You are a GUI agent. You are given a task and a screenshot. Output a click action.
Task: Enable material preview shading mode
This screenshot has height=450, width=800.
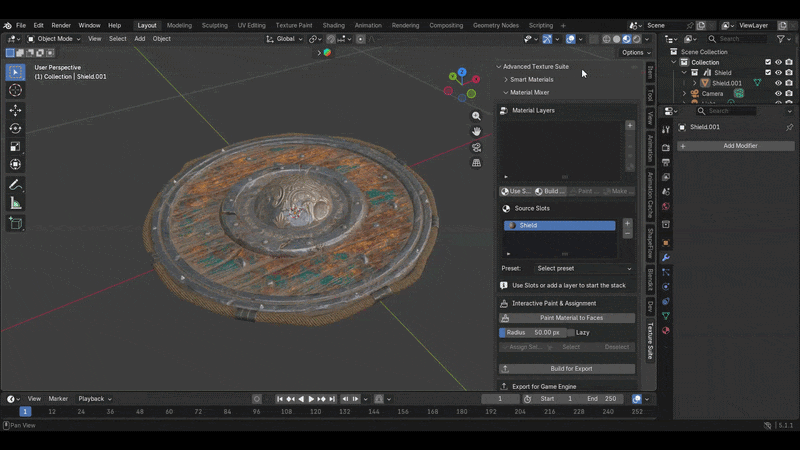tap(627, 39)
